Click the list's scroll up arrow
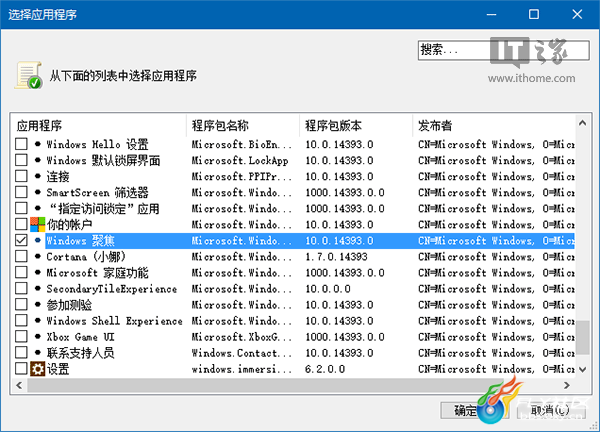600x432 pixels. tap(583, 123)
